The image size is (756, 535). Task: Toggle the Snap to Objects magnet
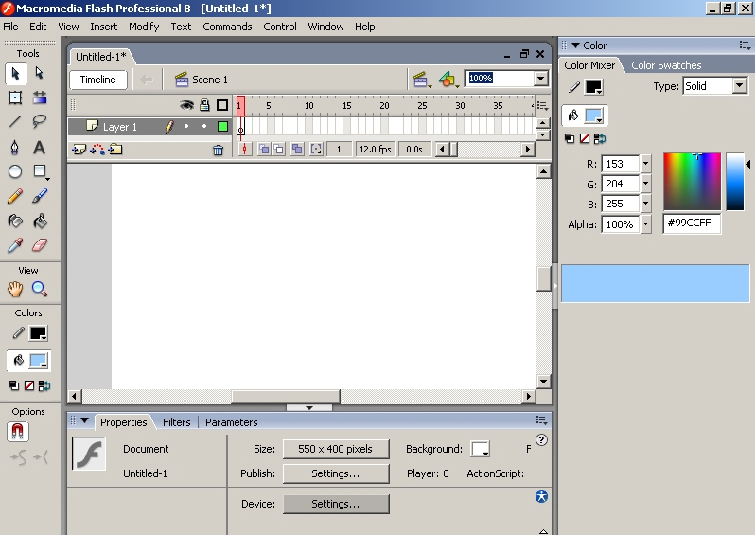(17, 432)
